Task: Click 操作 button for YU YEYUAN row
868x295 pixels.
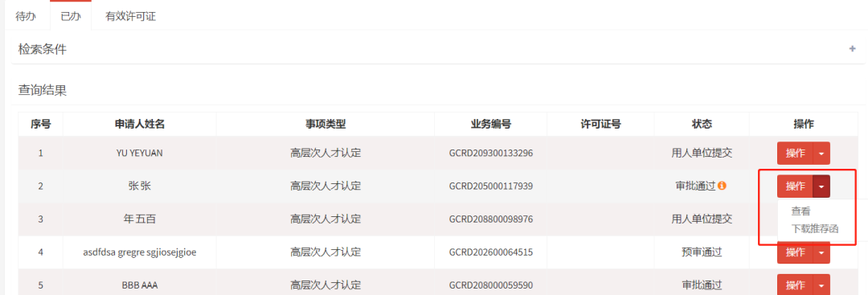Action: (795, 154)
